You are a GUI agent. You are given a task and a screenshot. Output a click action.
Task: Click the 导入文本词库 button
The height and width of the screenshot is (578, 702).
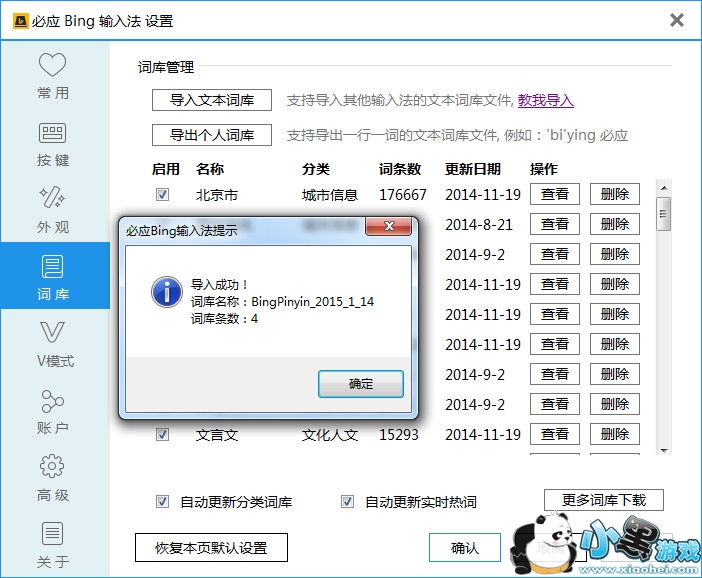[x=212, y=100]
